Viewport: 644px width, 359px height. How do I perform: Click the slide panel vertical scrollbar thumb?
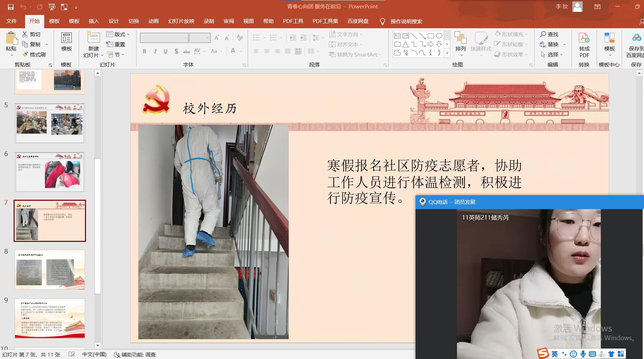click(98, 226)
